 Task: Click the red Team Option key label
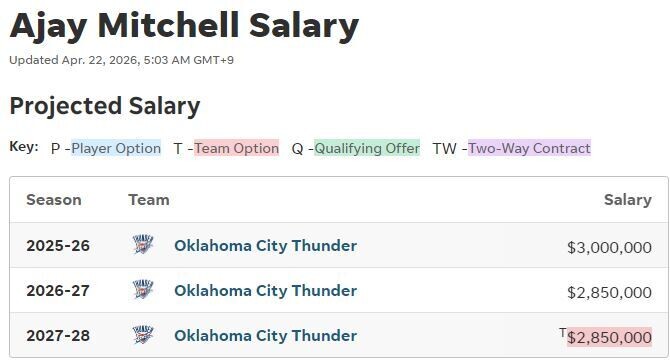(x=236, y=148)
